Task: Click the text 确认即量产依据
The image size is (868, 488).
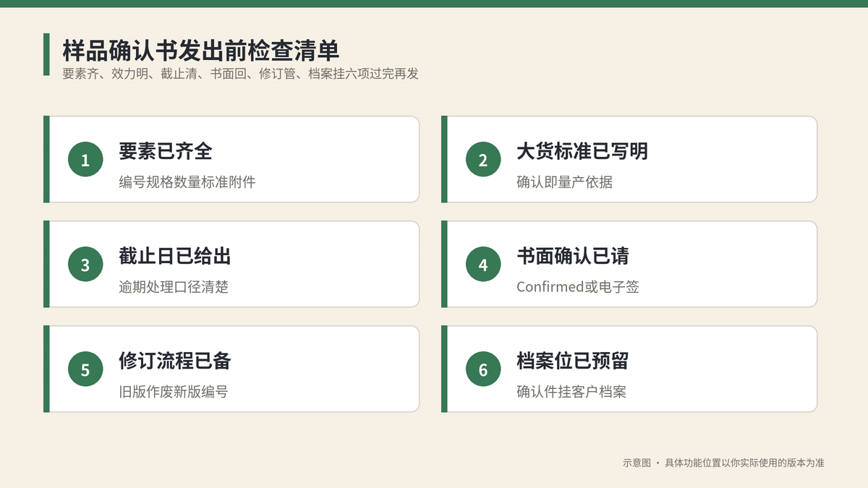Action: click(x=564, y=182)
